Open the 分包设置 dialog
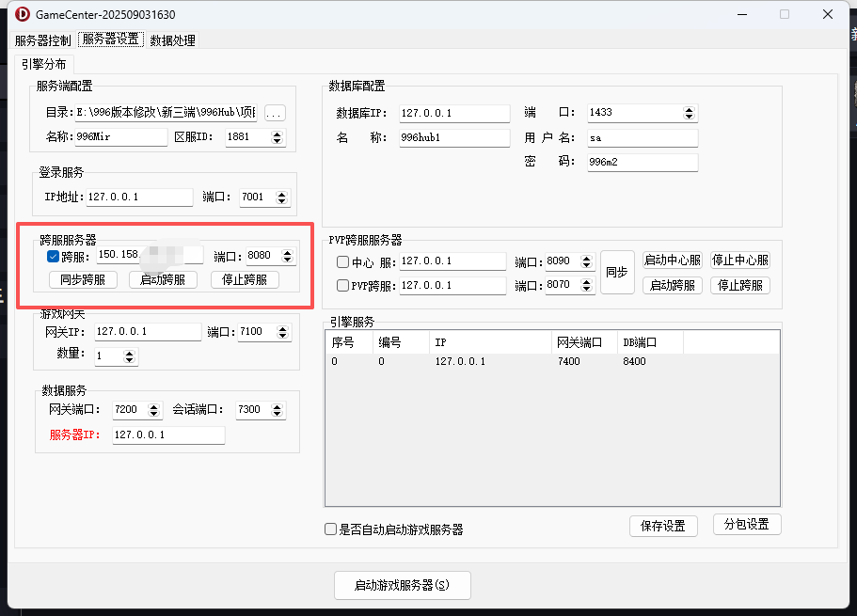 coord(747,526)
